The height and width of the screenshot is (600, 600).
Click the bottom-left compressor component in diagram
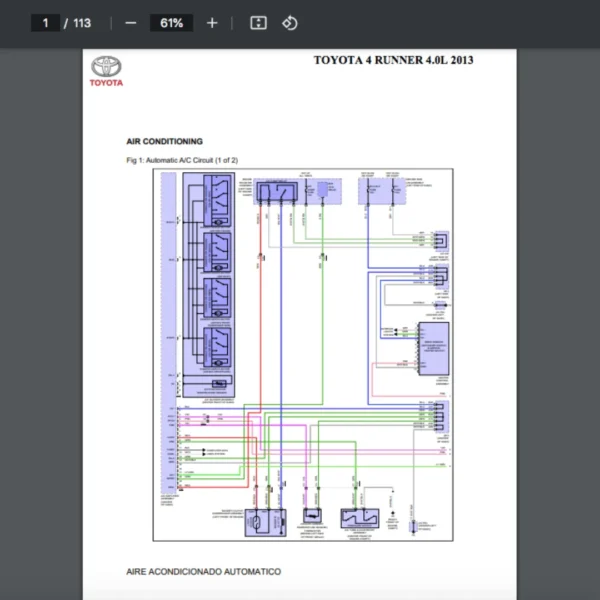click(x=266, y=521)
